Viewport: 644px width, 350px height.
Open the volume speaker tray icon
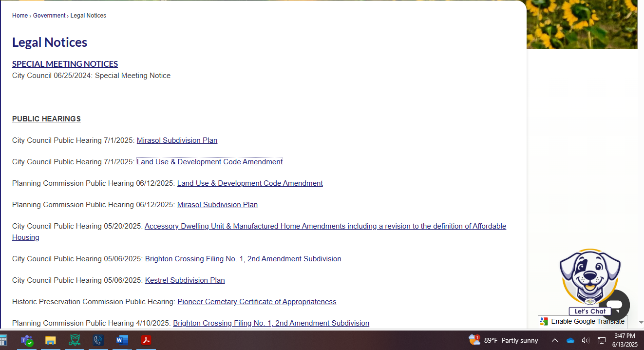tap(586, 340)
